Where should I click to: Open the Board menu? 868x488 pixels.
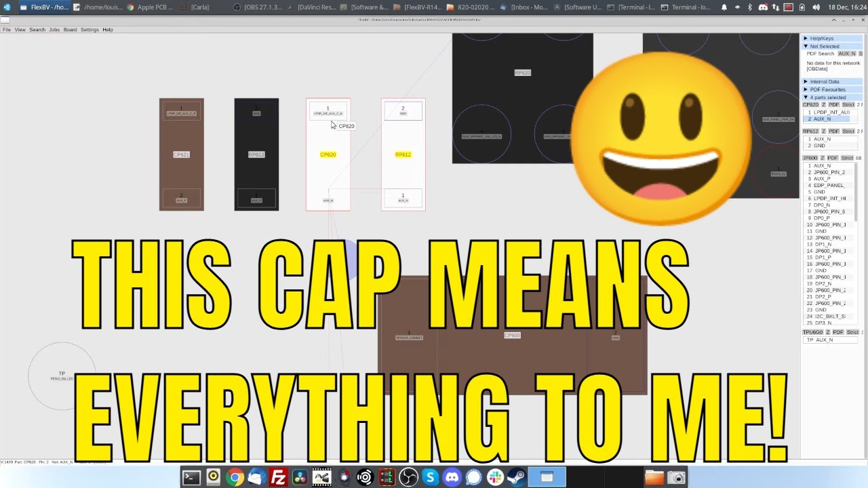pyautogui.click(x=70, y=30)
